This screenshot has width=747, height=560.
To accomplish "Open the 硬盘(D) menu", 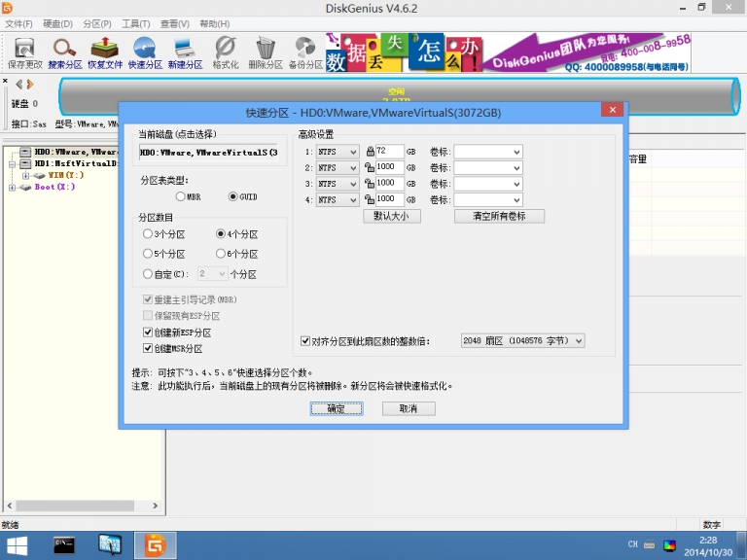I will click(x=57, y=23).
